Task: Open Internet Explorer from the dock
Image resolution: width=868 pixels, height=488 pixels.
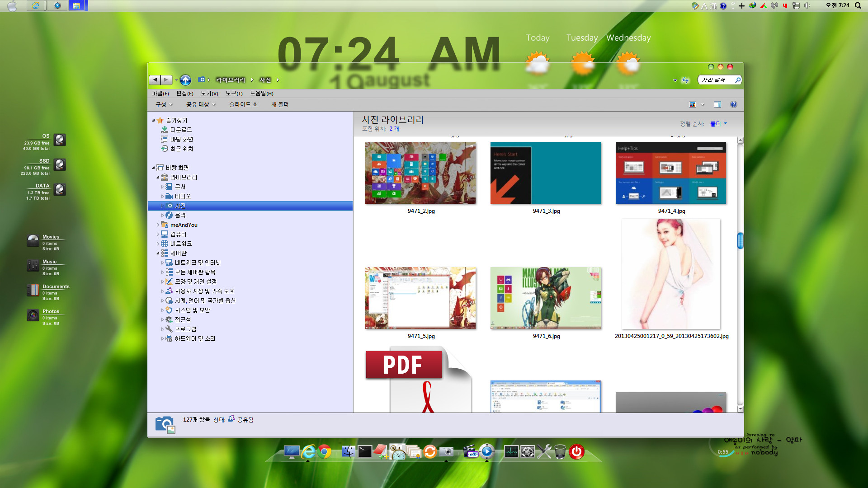Action: [x=308, y=451]
